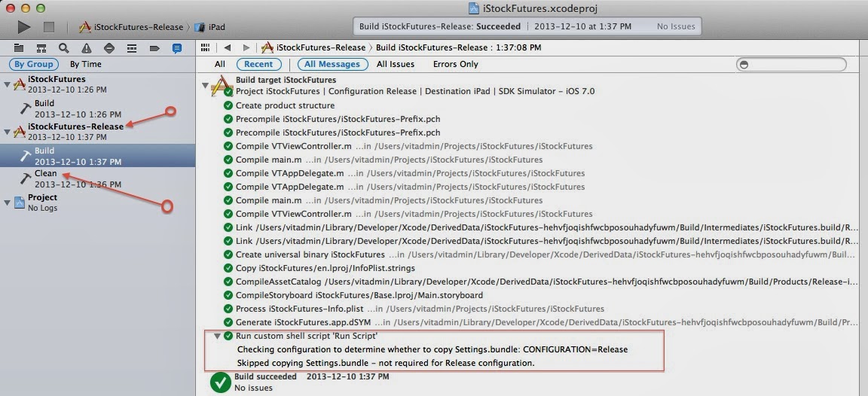
Task: Click the green check beside Create product structure
Action: 228,105
